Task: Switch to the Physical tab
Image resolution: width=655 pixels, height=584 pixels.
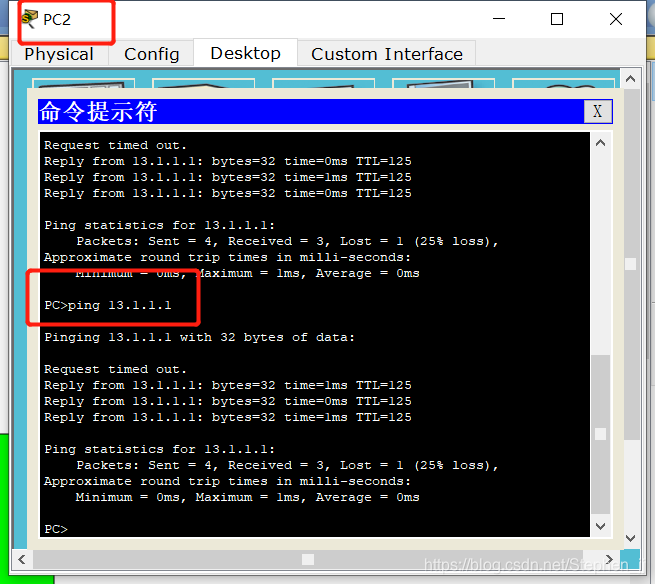Action: pos(59,54)
